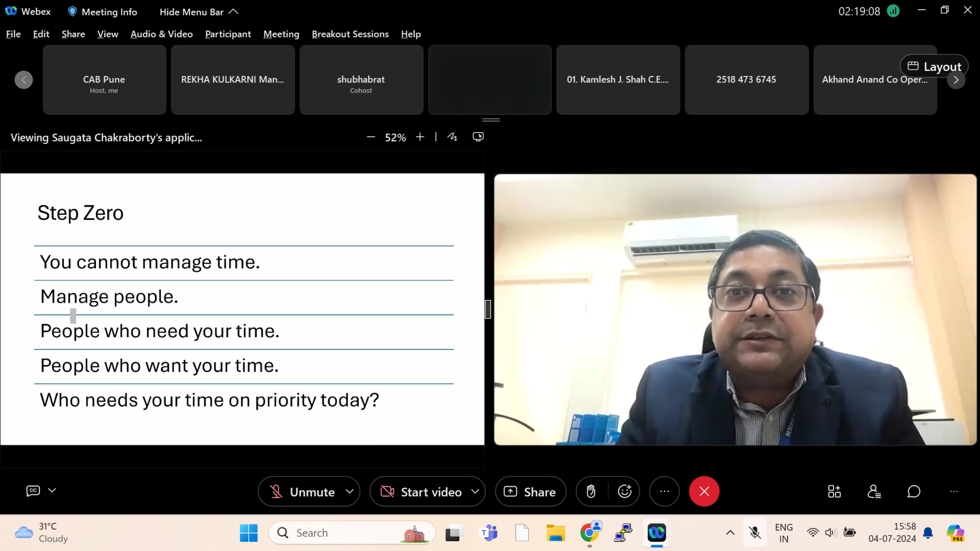
Task: Click the red leave meeting button
Action: 704,491
